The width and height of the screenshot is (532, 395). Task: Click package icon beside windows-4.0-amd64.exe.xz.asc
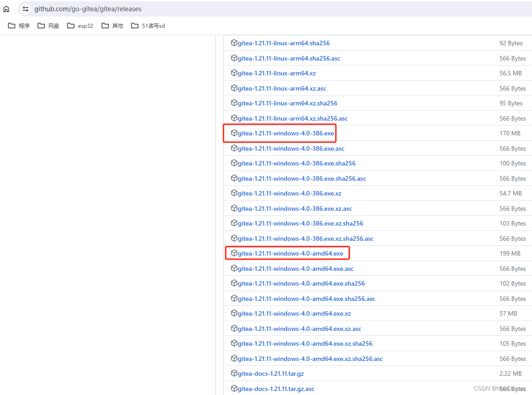click(x=234, y=329)
